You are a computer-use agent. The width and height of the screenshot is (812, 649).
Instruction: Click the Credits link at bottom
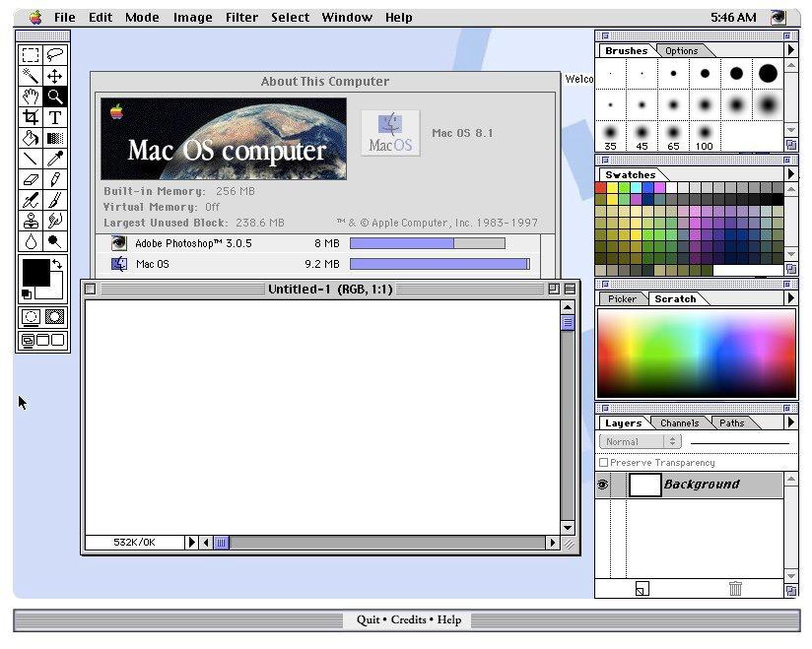point(408,619)
